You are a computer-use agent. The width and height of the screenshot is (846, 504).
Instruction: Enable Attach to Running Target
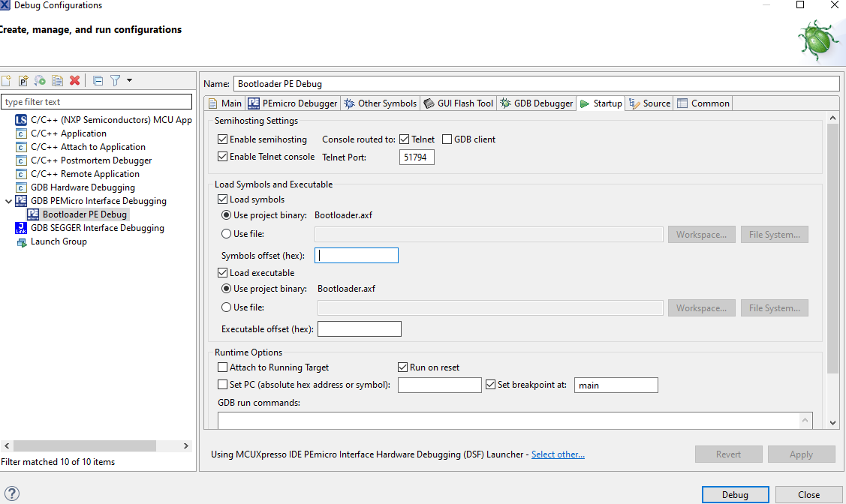click(222, 367)
